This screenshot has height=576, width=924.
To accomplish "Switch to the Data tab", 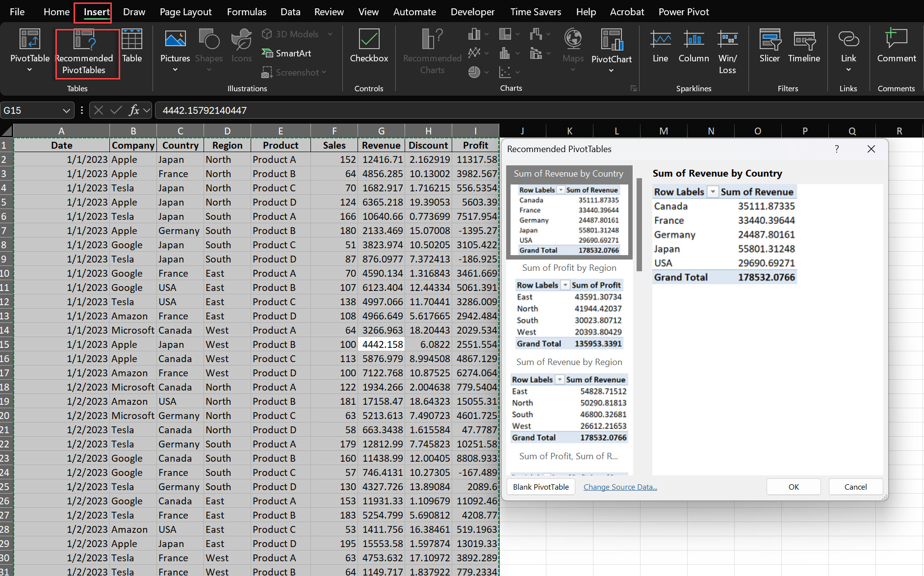I will click(x=290, y=12).
